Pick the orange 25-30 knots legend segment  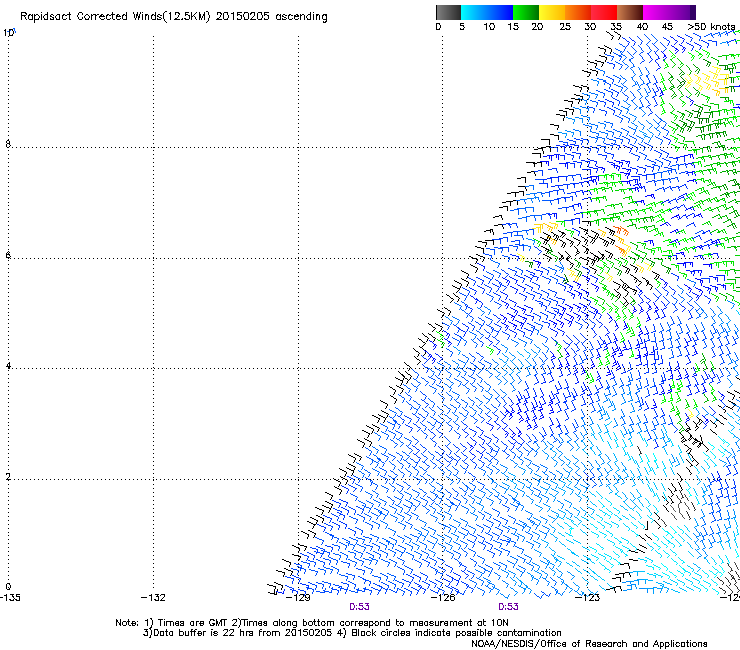click(578, 12)
